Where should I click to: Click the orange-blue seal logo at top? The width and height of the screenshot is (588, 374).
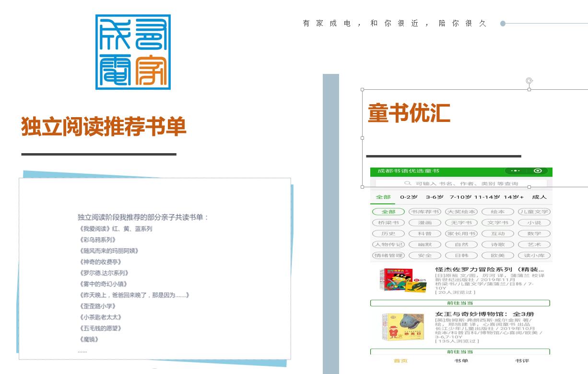pyautogui.click(x=133, y=52)
